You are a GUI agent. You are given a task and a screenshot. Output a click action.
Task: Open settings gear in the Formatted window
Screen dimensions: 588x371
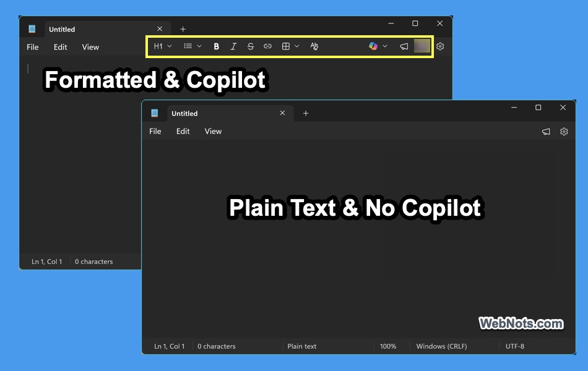pyautogui.click(x=440, y=46)
